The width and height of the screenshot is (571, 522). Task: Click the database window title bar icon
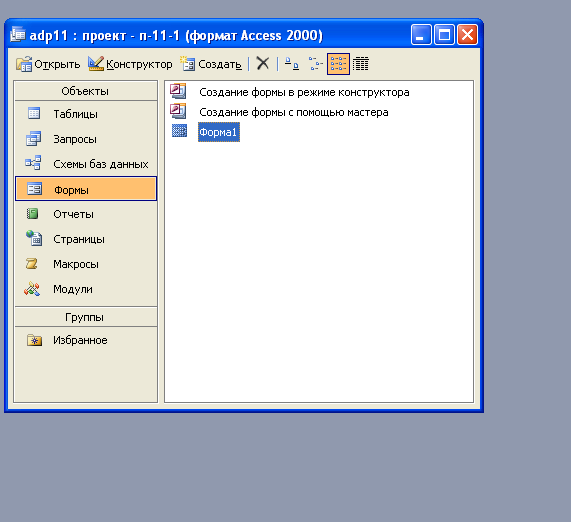pos(17,35)
